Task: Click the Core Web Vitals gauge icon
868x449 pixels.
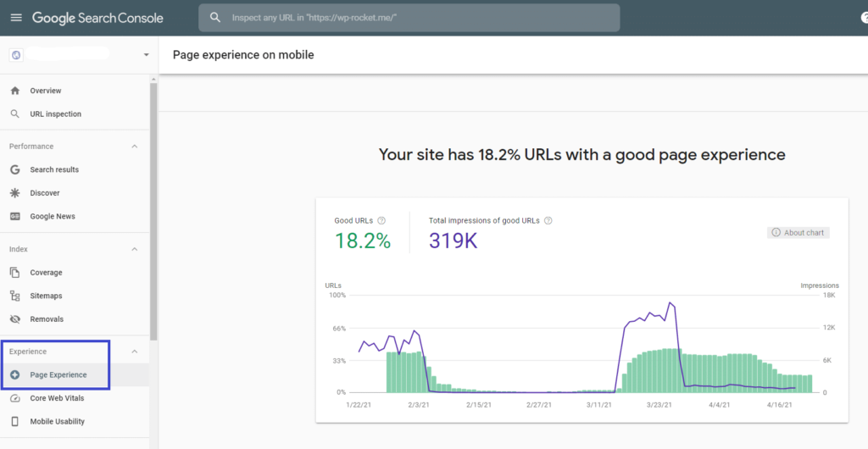Action: pyautogui.click(x=15, y=398)
